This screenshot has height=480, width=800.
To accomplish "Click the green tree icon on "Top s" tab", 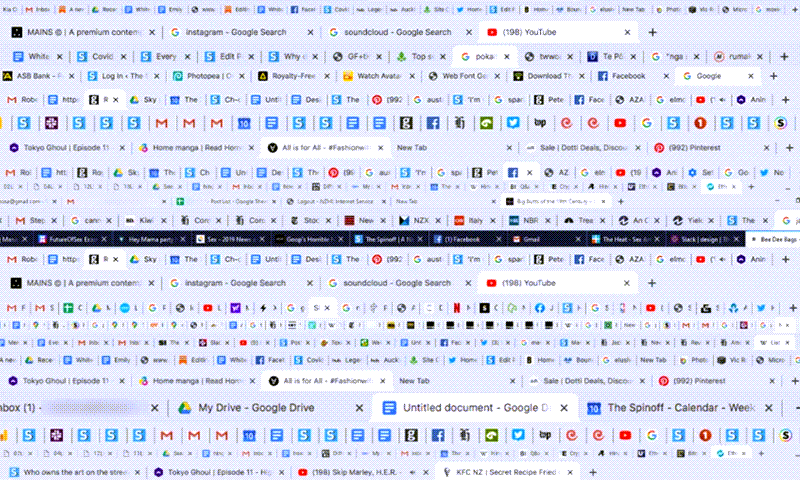I will [402, 57].
